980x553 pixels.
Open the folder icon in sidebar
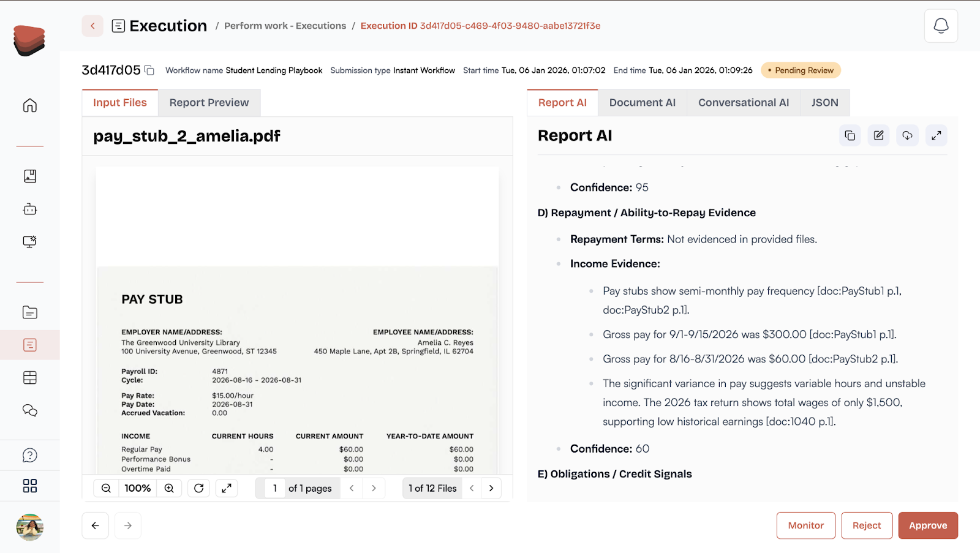(x=29, y=312)
